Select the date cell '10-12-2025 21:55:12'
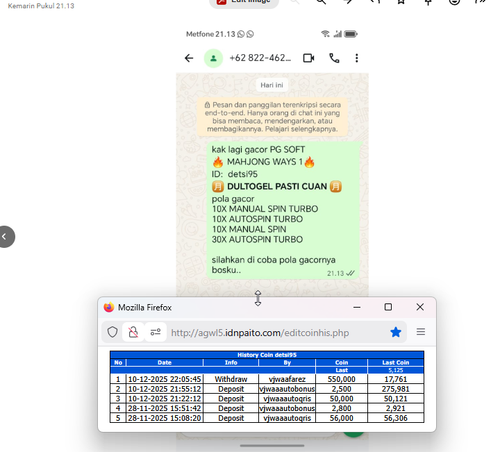The width and height of the screenshot is (500, 452). point(165,389)
